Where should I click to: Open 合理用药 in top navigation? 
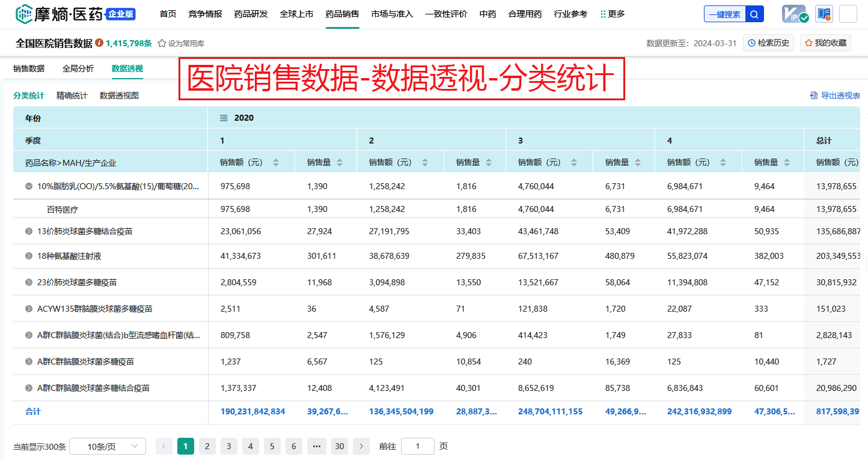point(525,14)
